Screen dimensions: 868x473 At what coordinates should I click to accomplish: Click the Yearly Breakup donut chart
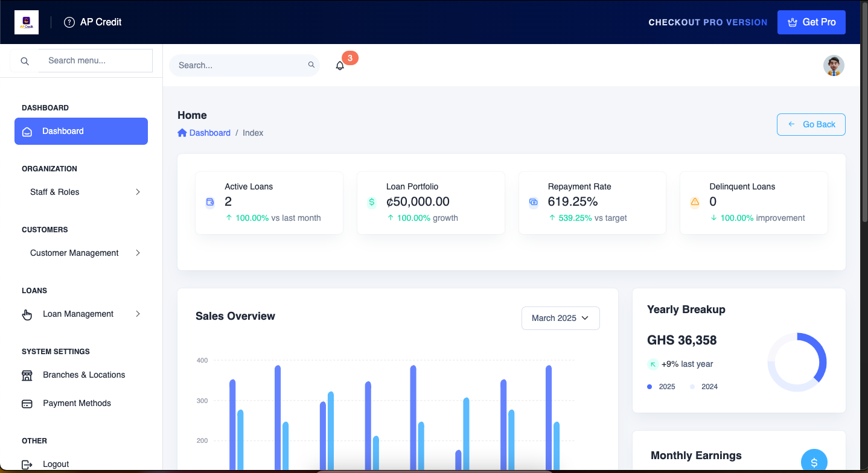pos(797,362)
